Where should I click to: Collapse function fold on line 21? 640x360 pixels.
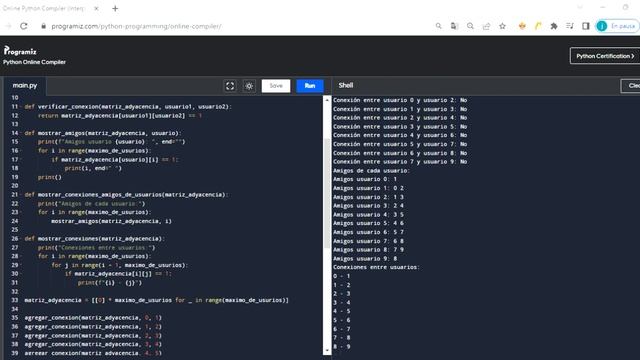point(21,195)
